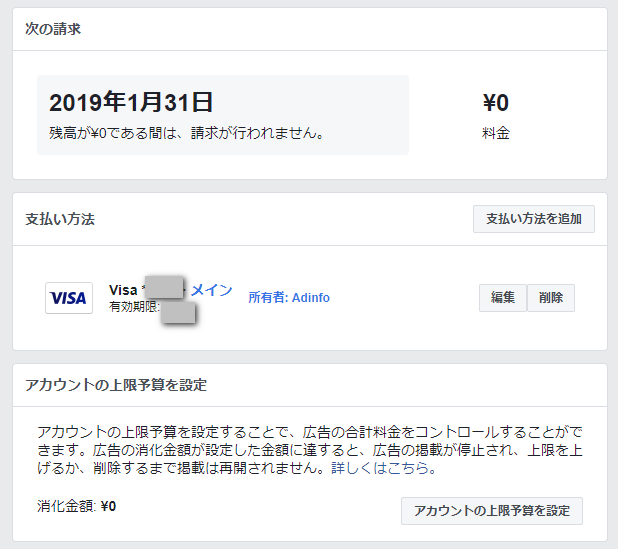Select the 支払い方法 section title

pyautogui.click(x=60, y=219)
